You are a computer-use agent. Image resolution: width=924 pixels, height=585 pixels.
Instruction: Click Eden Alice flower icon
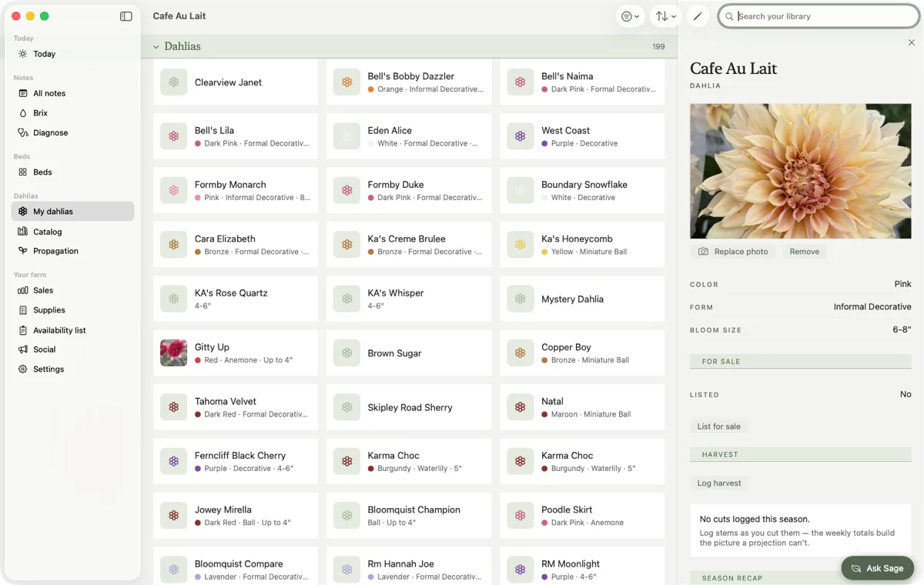click(x=347, y=136)
